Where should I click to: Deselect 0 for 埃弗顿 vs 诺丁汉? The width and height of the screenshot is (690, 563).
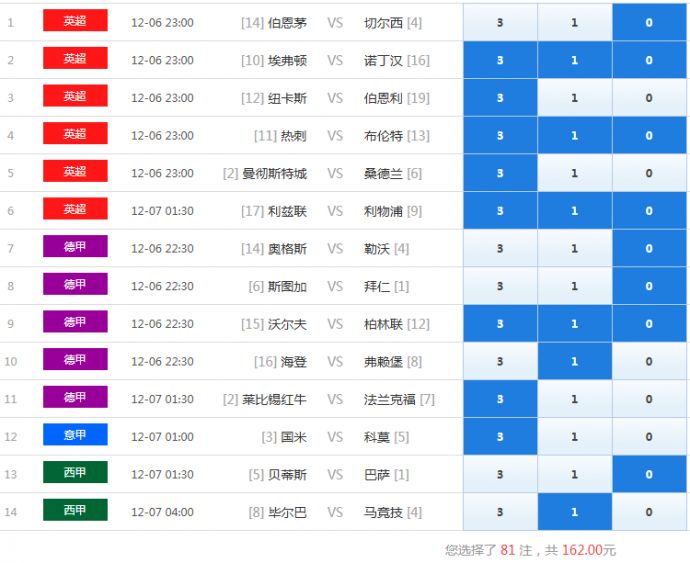[649, 60]
